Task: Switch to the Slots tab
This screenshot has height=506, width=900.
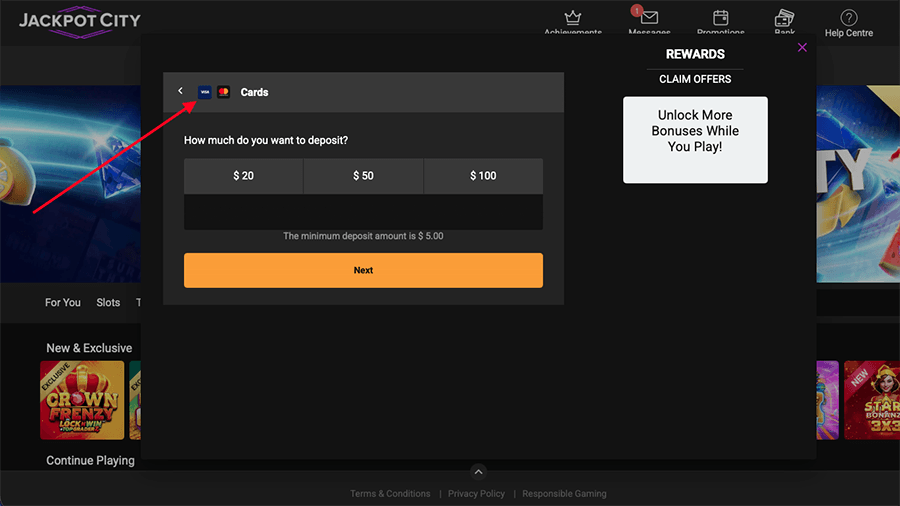Action: tap(108, 302)
